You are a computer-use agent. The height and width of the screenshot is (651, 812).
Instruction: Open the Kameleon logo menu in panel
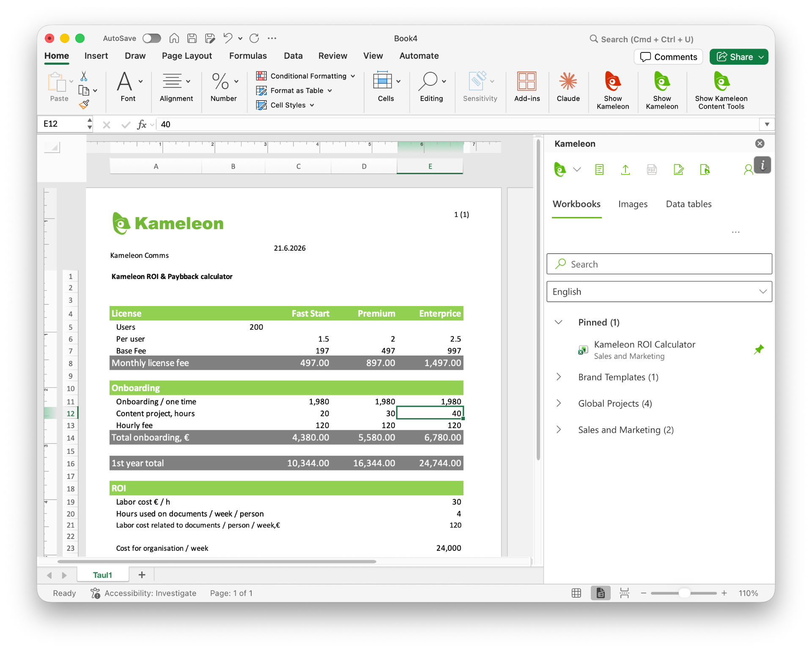click(x=567, y=170)
